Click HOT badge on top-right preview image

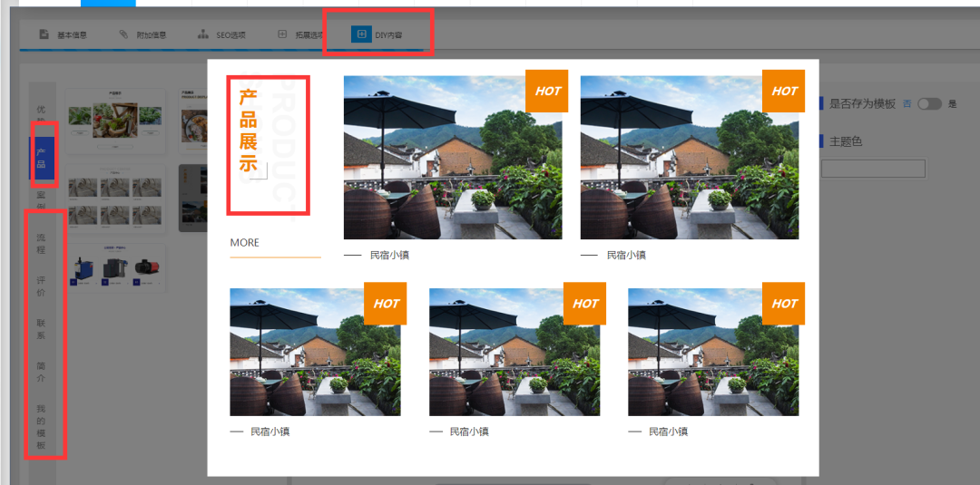tap(783, 91)
